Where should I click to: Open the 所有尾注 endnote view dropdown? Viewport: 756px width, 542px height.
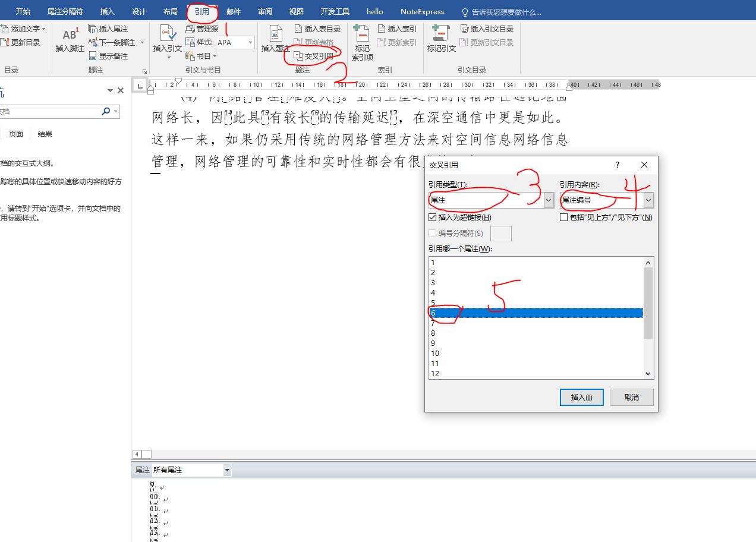coord(227,470)
